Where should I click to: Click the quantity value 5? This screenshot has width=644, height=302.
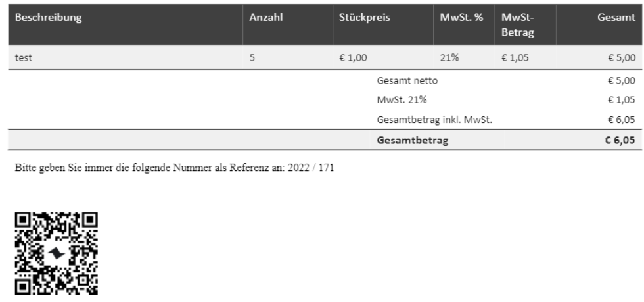tap(252, 58)
